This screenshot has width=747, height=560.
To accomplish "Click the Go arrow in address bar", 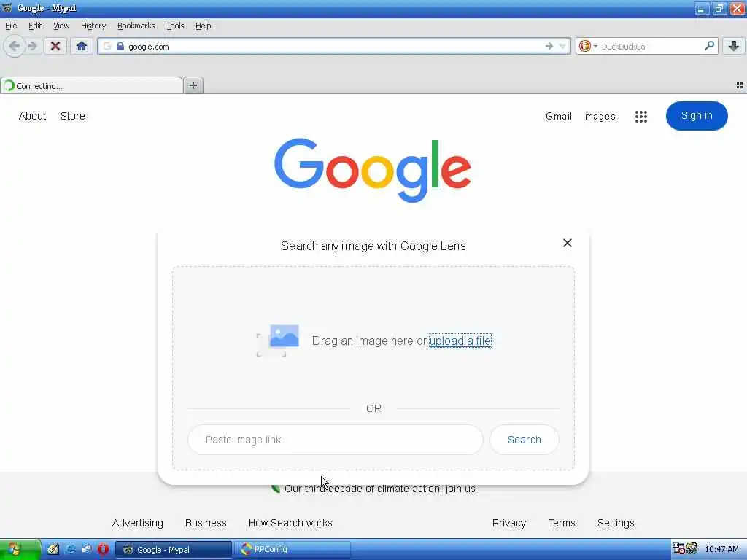I will 549,46.
